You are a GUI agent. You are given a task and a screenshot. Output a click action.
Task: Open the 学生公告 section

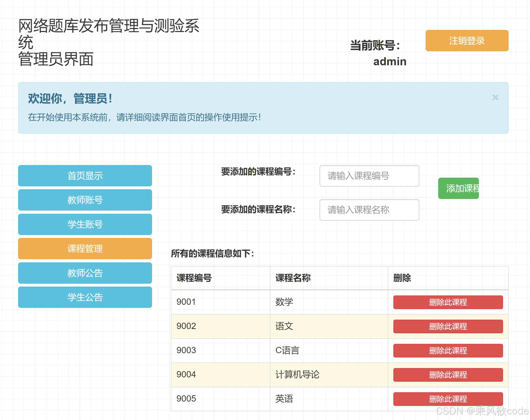85,297
